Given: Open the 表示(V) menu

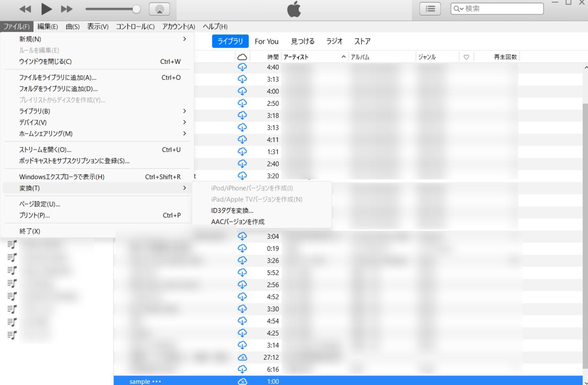Looking at the screenshot, I should click(98, 27).
